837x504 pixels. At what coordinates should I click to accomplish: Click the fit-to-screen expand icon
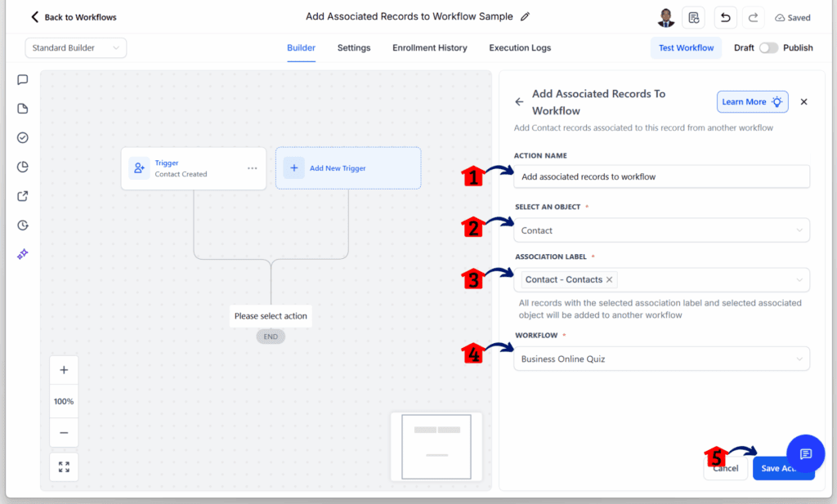pyautogui.click(x=64, y=466)
